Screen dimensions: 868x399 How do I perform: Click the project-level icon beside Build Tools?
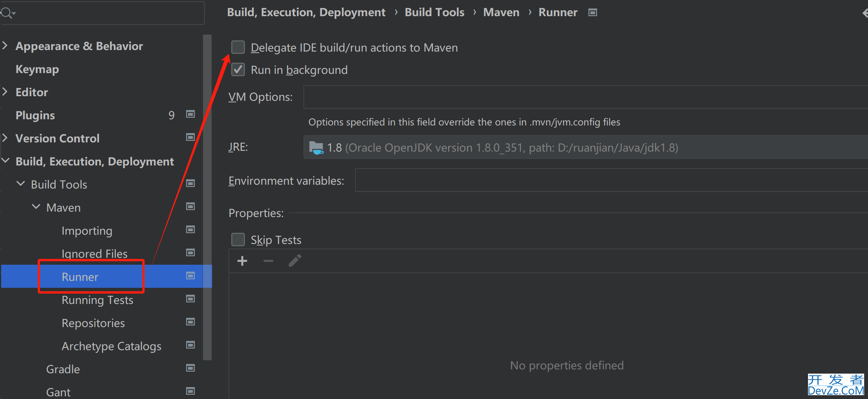[x=190, y=184]
